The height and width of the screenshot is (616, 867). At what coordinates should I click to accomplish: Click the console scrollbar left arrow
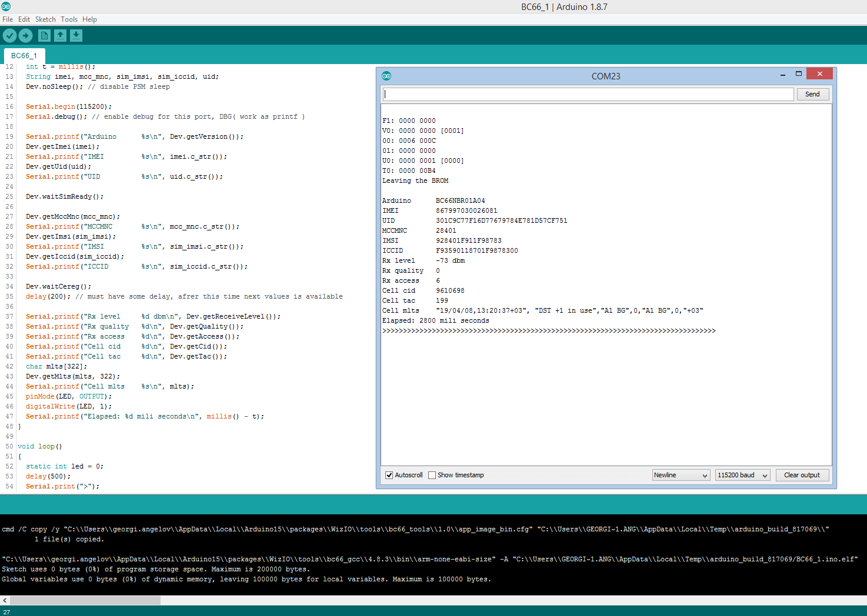[5, 600]
